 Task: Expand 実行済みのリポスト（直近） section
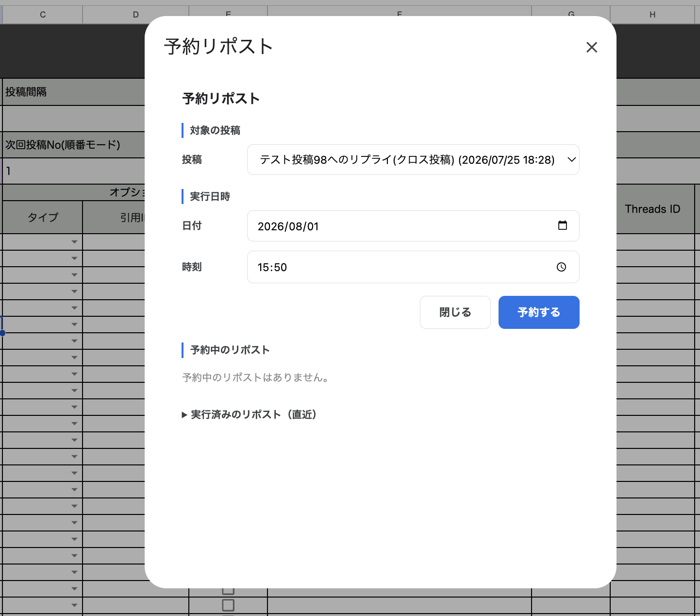249,414
